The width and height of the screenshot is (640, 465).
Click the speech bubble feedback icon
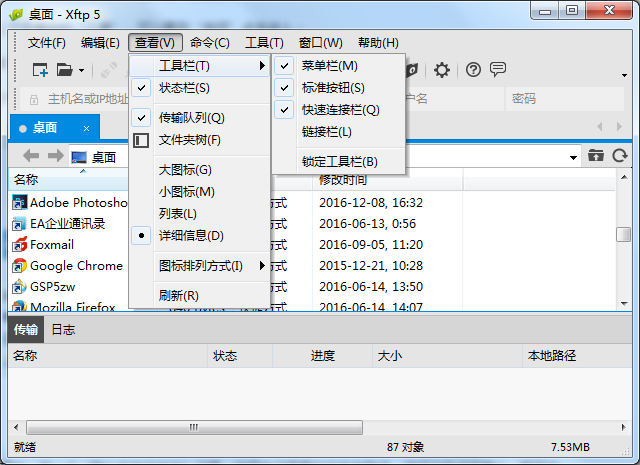[497, 70]
